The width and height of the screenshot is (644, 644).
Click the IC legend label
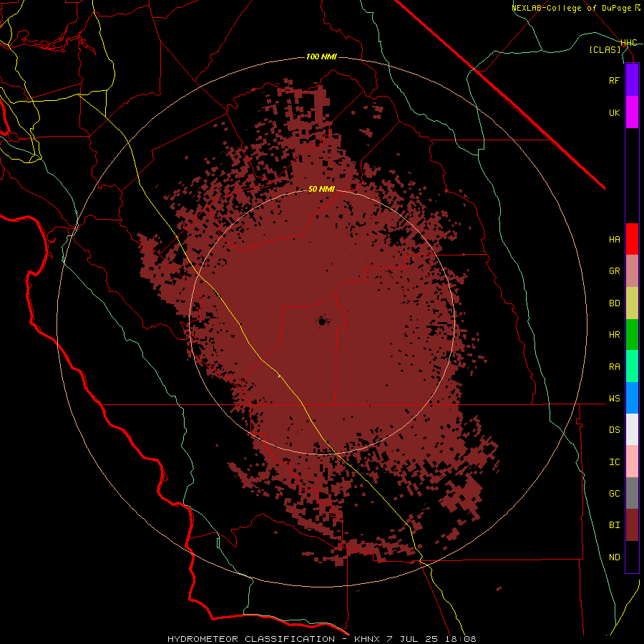[614, 462]
